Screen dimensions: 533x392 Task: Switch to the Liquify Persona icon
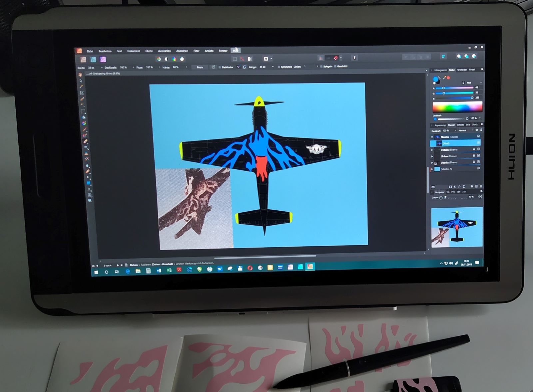93,59
